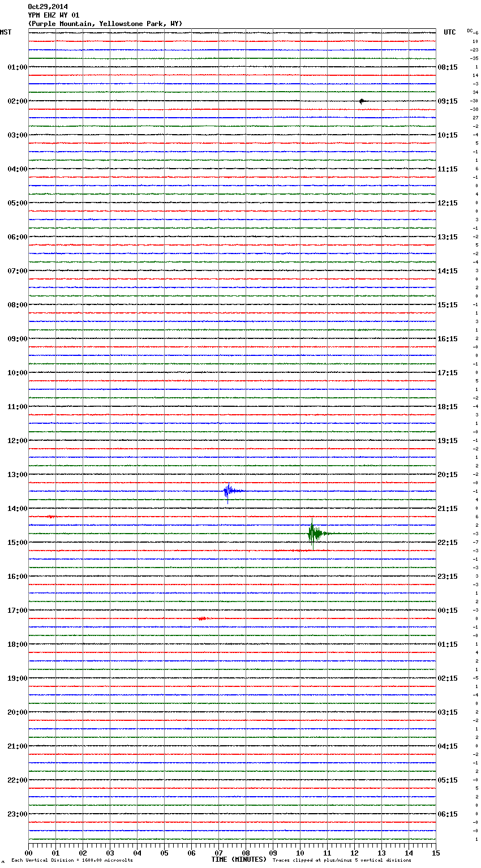This screenshot has height=868, width=481.
Task: Click the 15 minute tick label
Action: coord(435,853)
